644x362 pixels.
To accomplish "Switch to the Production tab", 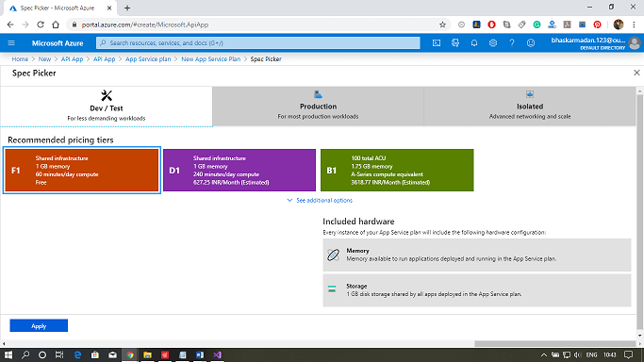I will [318, 107].
